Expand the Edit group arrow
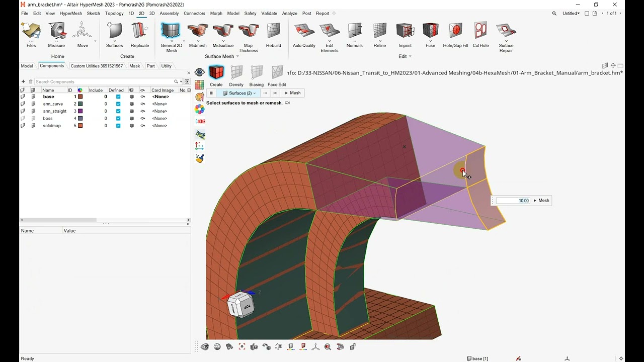The width and height of the screenshot is (644, 362). pyautogui.click(x=410, y=56)
